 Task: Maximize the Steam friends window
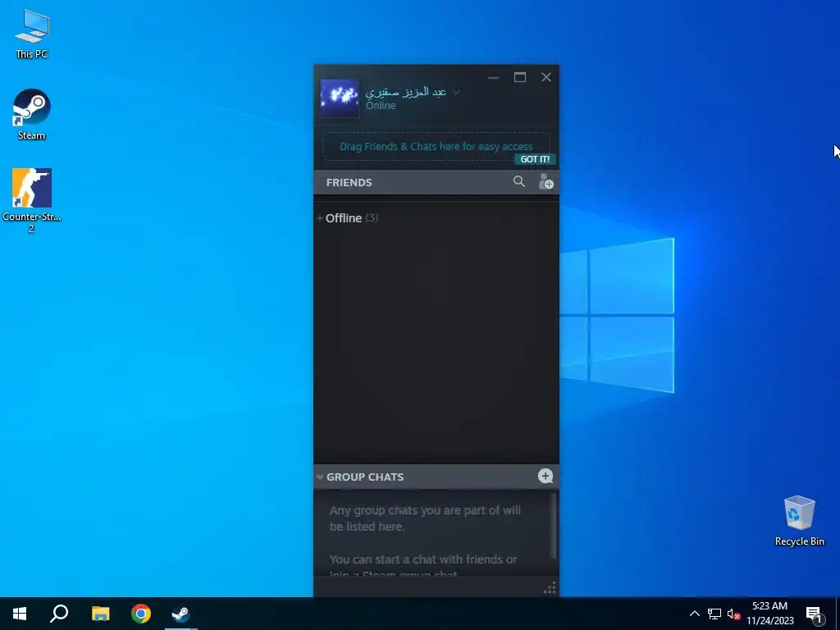point(519,78)
